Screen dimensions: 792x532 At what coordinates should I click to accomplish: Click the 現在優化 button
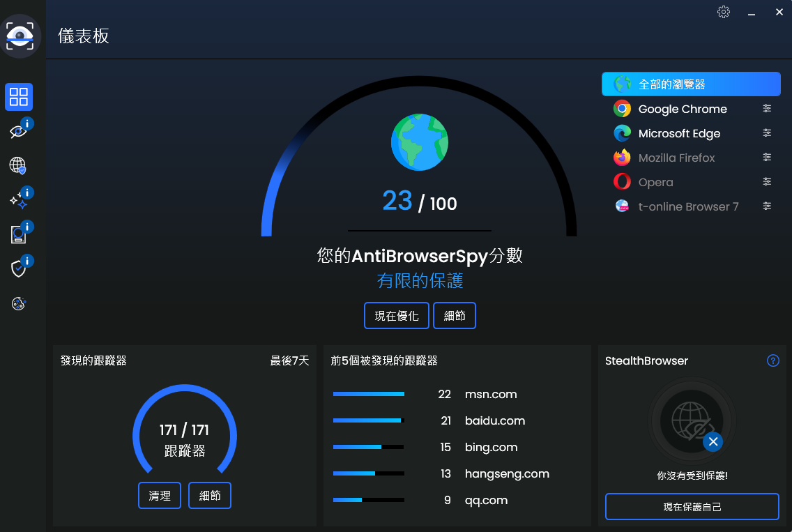click(x=397, y=316)
